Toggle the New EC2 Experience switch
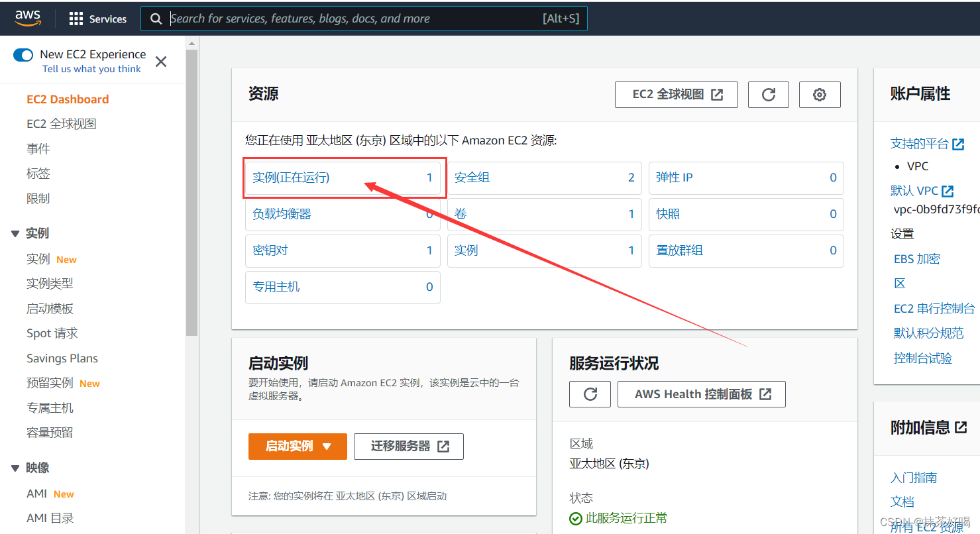The height and width of the screenshot is (534, 980). [23, 55]
